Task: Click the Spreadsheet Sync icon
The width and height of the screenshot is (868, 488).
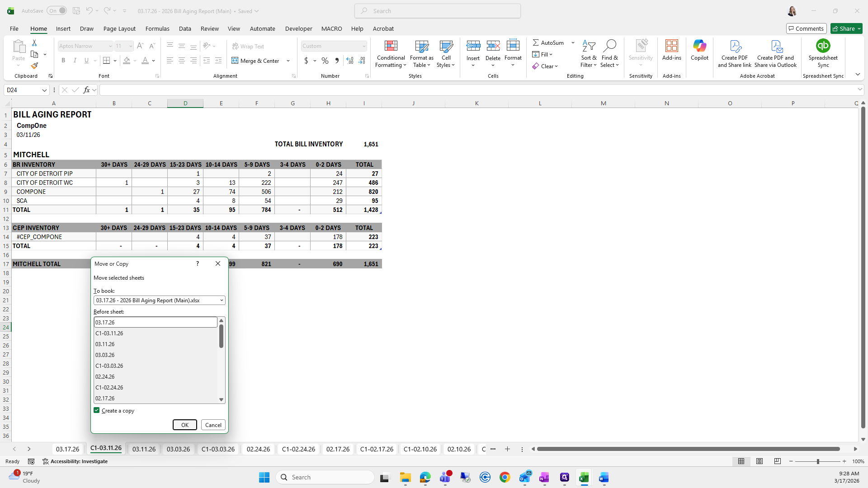Action: click(x=823, y=46)
